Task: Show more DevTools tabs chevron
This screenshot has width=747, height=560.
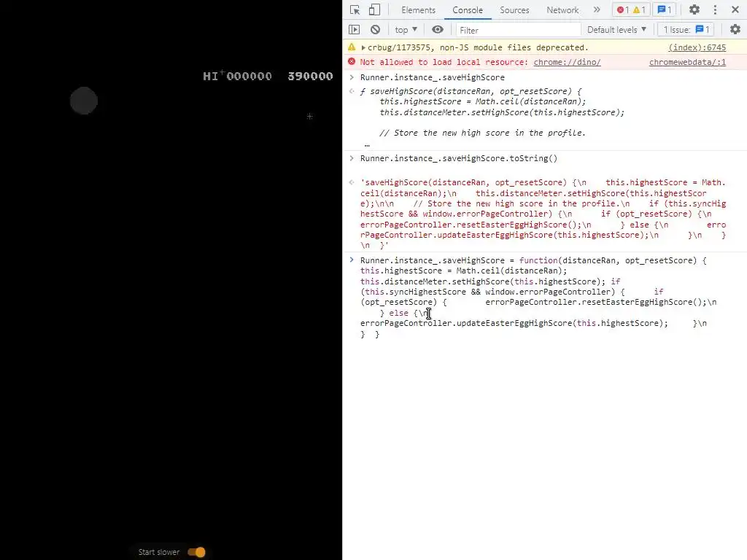Action: pos(597,9)
